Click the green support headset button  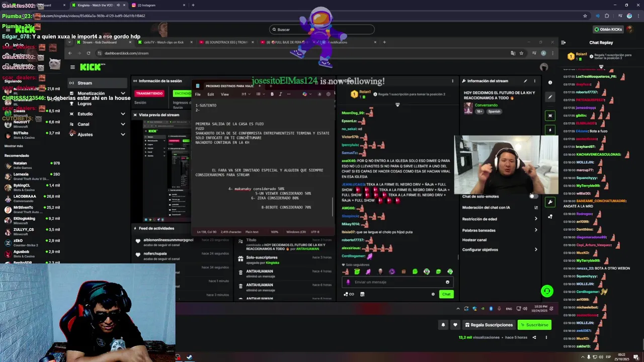pyautogui.click(x=547, y=291)
